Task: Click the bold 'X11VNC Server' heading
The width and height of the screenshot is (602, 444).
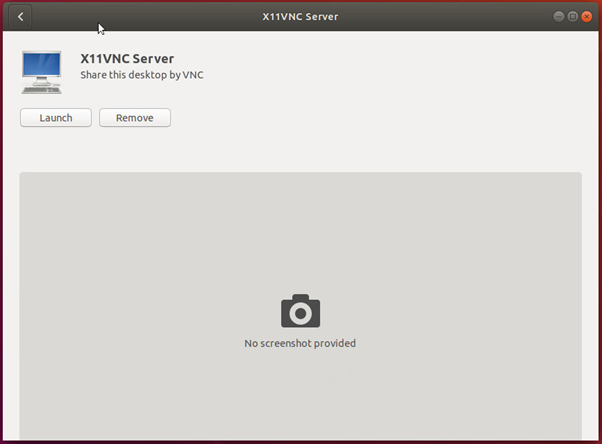Action: point(127,58)
